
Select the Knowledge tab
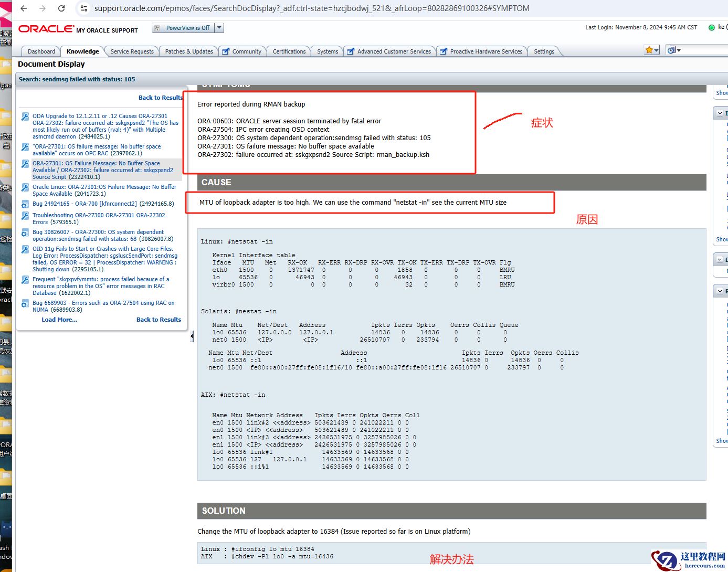tap(82, 51)
